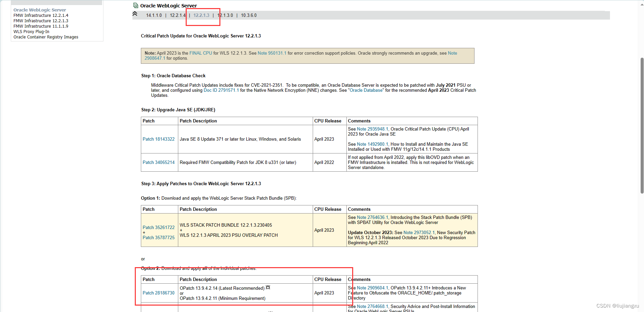Click "WLS STACK PATCH BUNDLE 12.2.1.3.230405" text

pos(226,225)
